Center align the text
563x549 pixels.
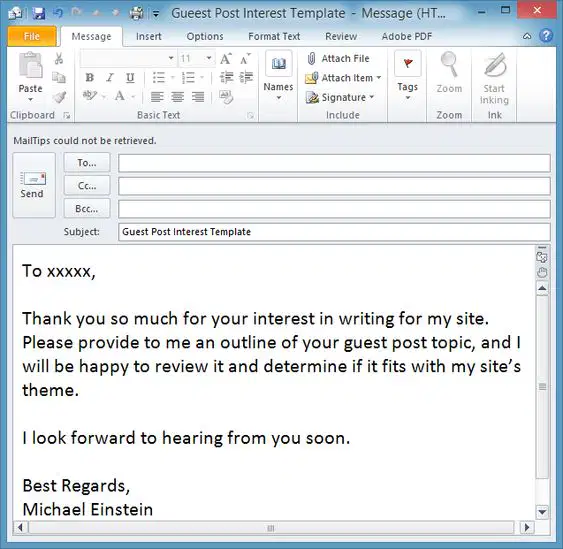click(177, 97)
